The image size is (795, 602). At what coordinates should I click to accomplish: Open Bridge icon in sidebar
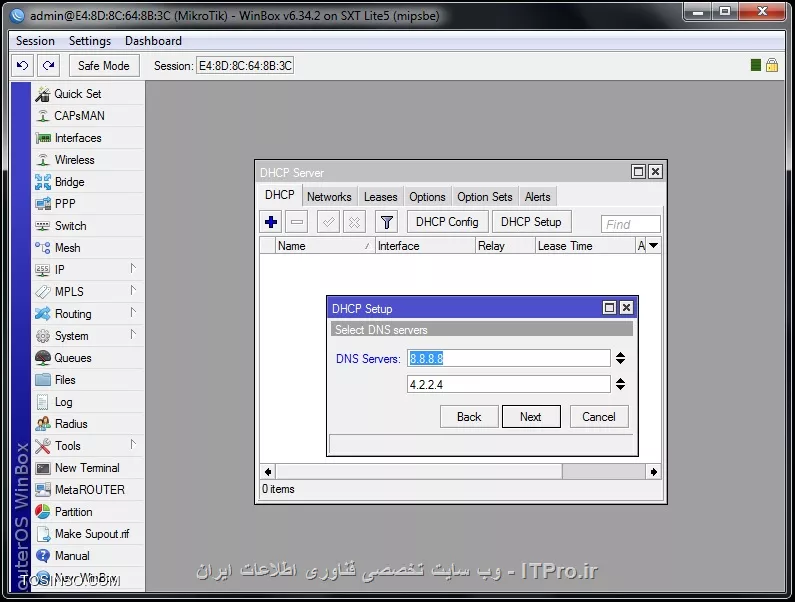(x=43, y=182)
